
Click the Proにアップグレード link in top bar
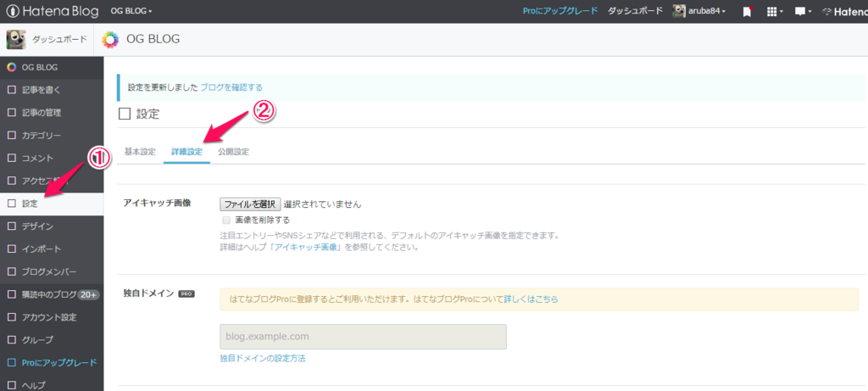tap(560, 11)
